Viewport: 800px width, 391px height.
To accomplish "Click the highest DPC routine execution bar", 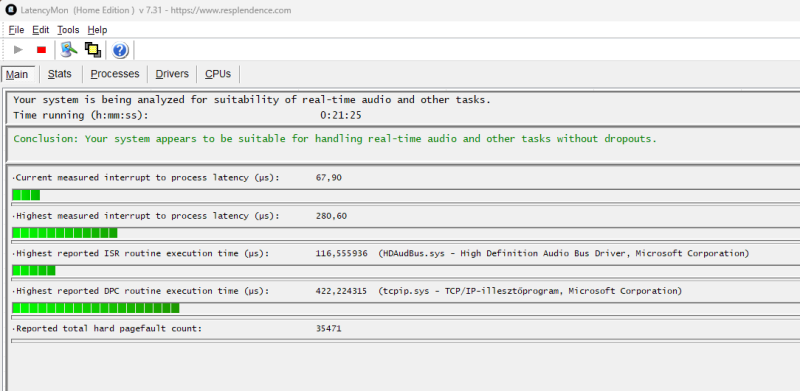I will point(406,308).
